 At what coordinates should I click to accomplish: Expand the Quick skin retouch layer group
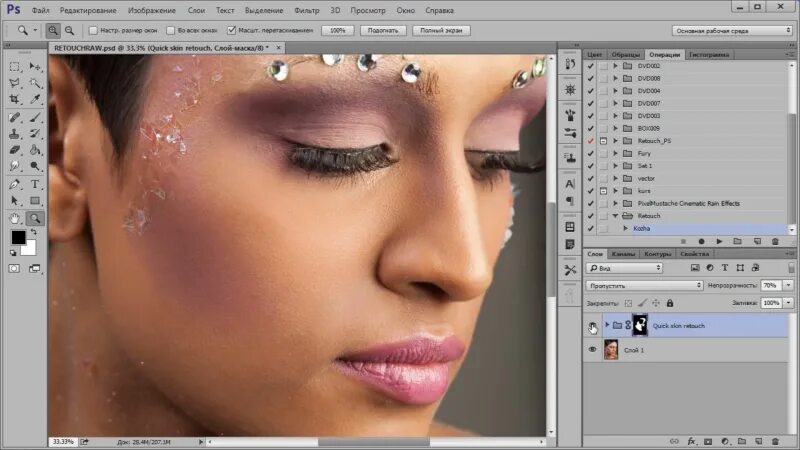click(607, 324)
